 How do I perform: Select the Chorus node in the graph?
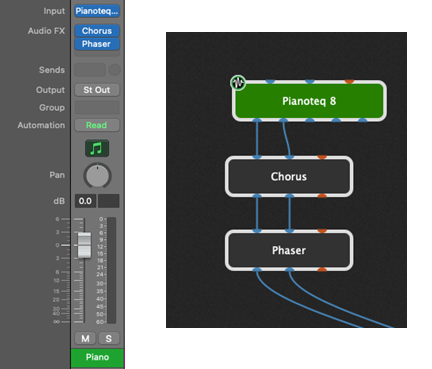pos(289,176)
